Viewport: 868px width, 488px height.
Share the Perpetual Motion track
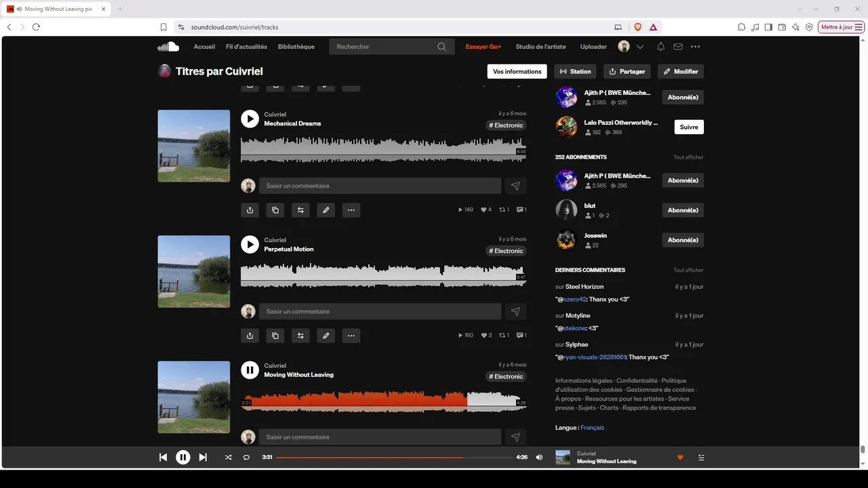250,335
